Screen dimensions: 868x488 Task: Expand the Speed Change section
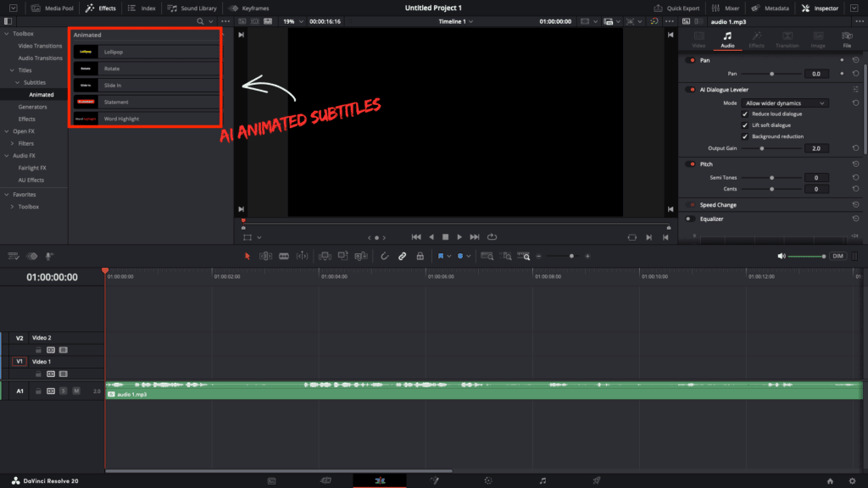721,204
